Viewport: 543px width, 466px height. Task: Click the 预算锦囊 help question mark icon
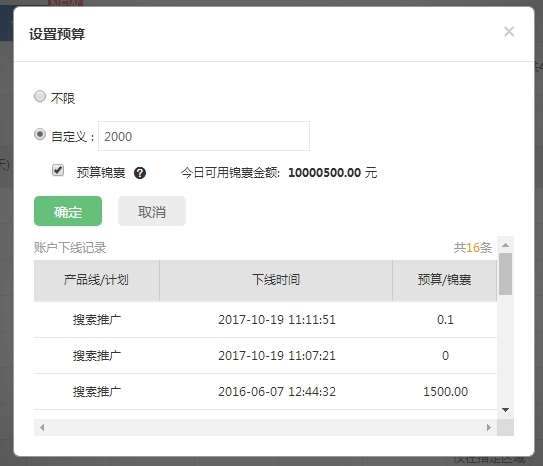click(x=140, y=173)
